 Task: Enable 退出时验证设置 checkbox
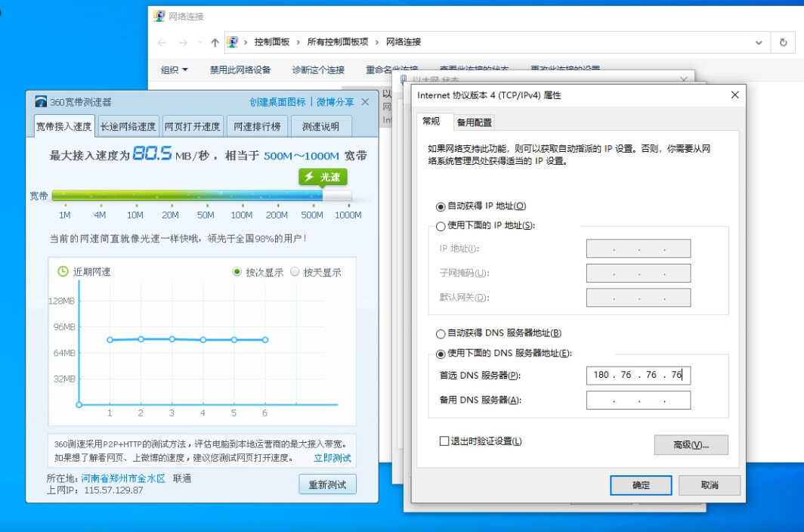point(444,441)
